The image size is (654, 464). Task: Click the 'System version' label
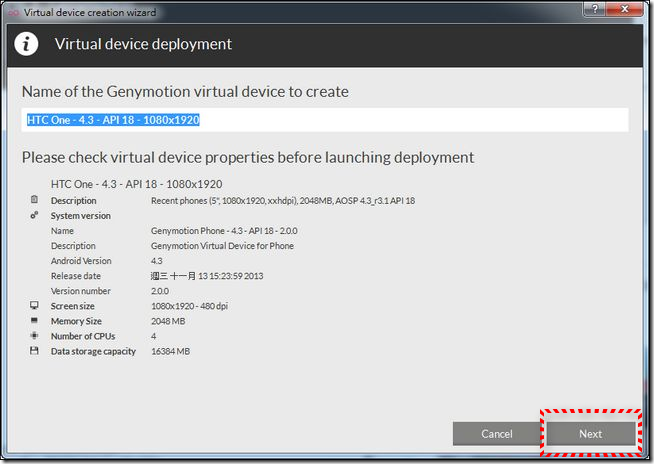(80, 216)
